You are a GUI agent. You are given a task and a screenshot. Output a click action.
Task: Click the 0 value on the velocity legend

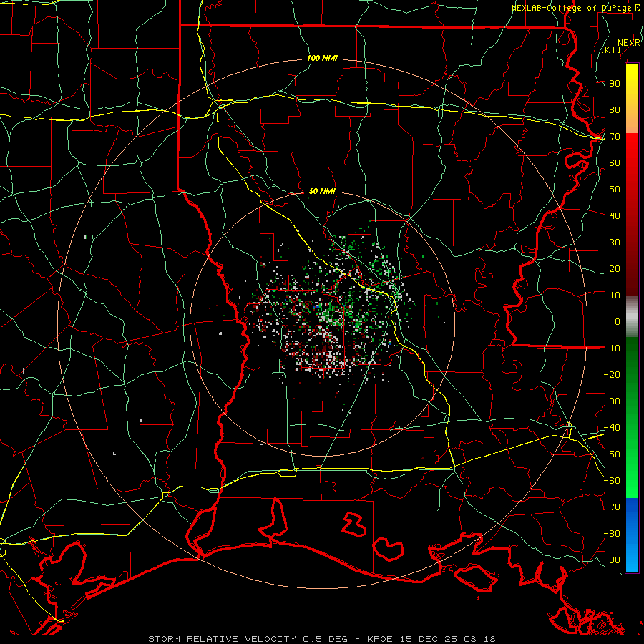pyautogui.click(x=618, y=321)
